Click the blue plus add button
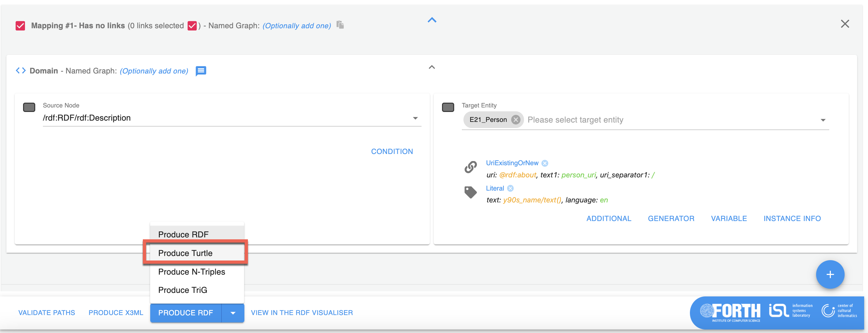868x333 pixels. (x=830, y=274)
